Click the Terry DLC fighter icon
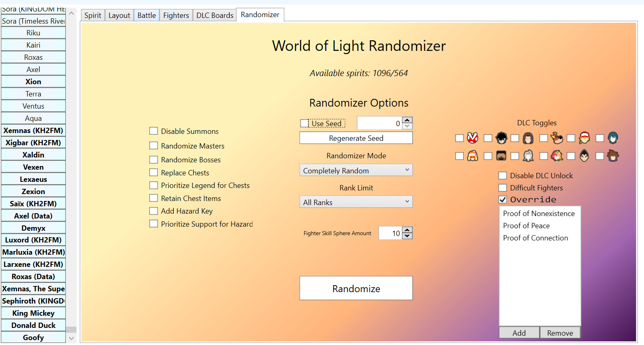The height and width of the screenshot is (345, 644). point(584,138)
